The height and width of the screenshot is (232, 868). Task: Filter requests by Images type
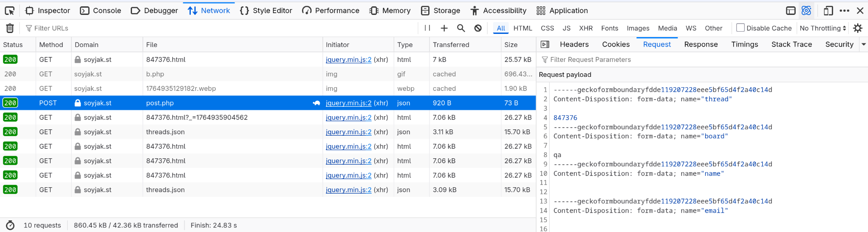[637, 28]
